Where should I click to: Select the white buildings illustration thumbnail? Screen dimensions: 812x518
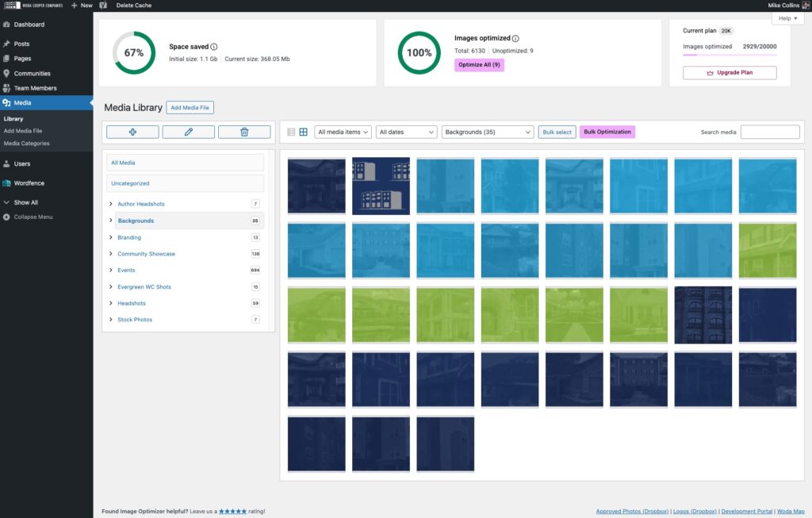pyautogui.click(x=381, y=186)
